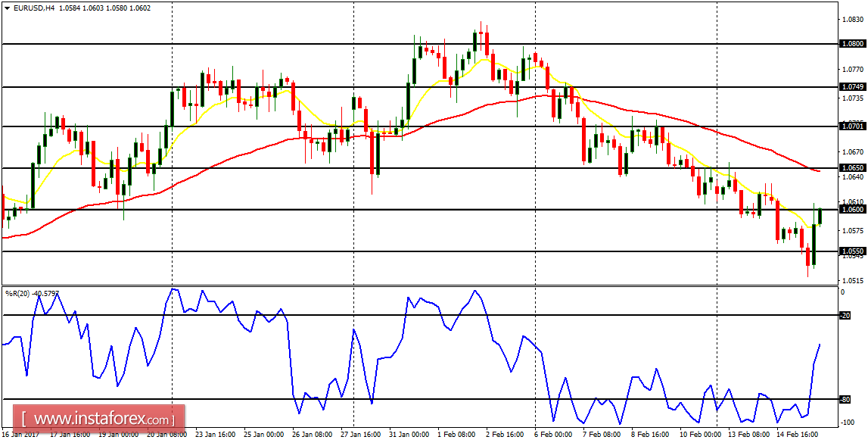
Task: Click the 1.0515 price axis label
Action: coord(851,281)
